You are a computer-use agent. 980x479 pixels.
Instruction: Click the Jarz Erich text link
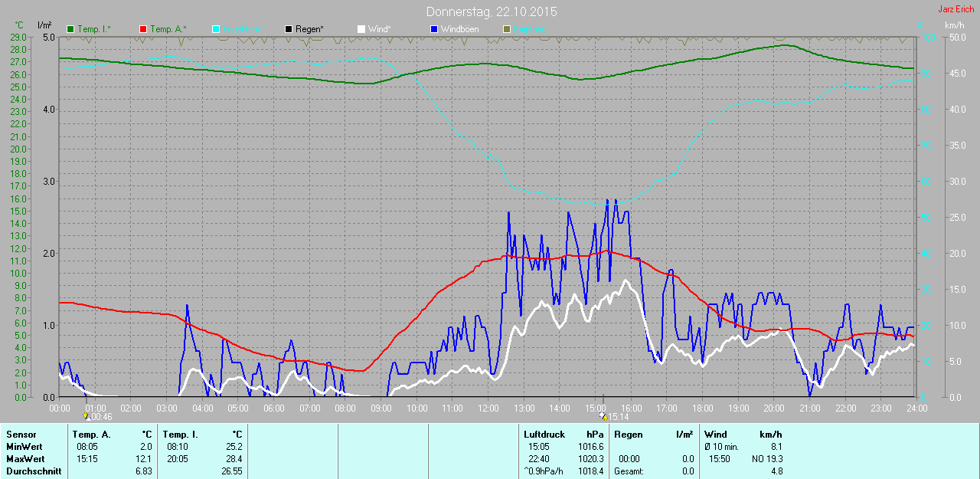click(x=955, y=9)
